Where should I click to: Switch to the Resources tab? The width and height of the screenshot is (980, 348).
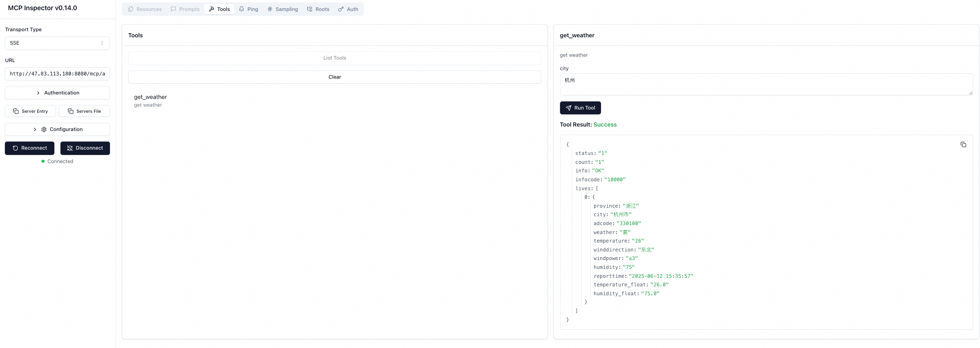click(145, 9)
